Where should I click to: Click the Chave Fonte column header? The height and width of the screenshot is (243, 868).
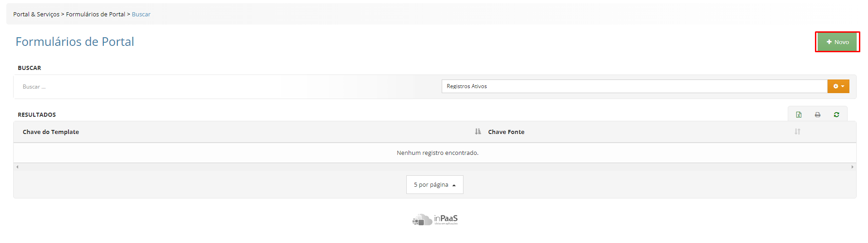pos(506,132)
